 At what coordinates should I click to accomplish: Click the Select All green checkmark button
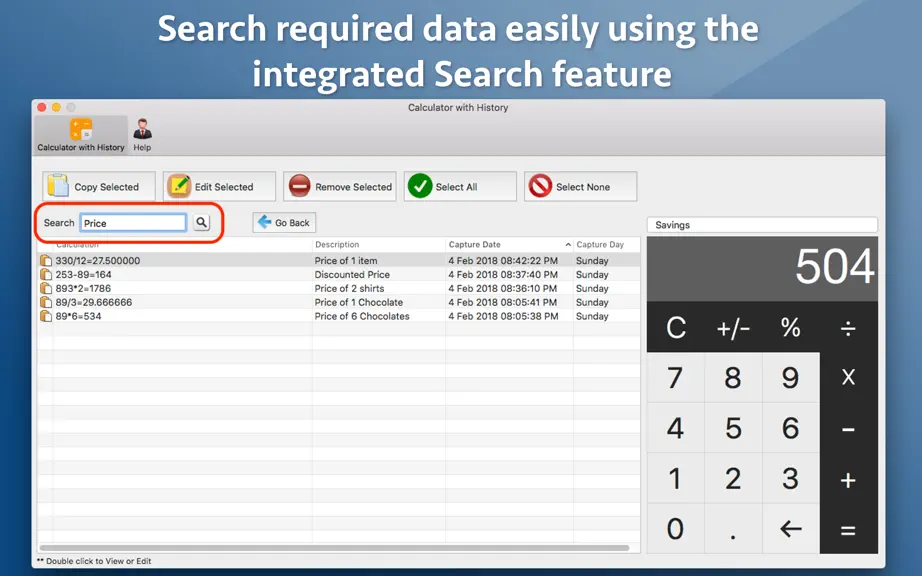coord(460,186)
